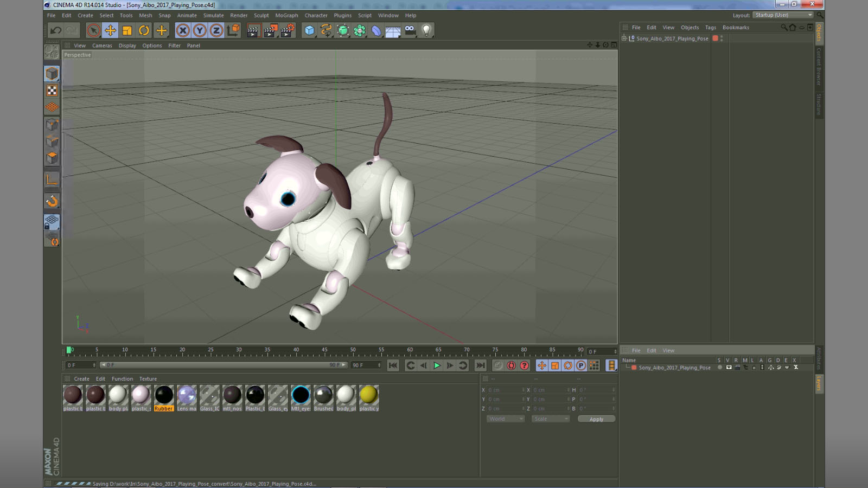Screen dimensions: 868x488
Task: Enable Edges mode
Action: click(52, 142)
